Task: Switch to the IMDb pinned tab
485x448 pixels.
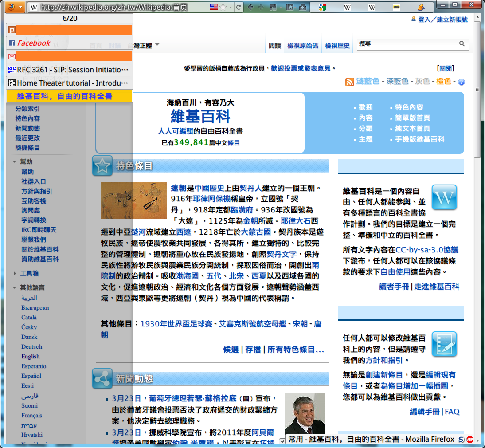Action: point(396,7)
